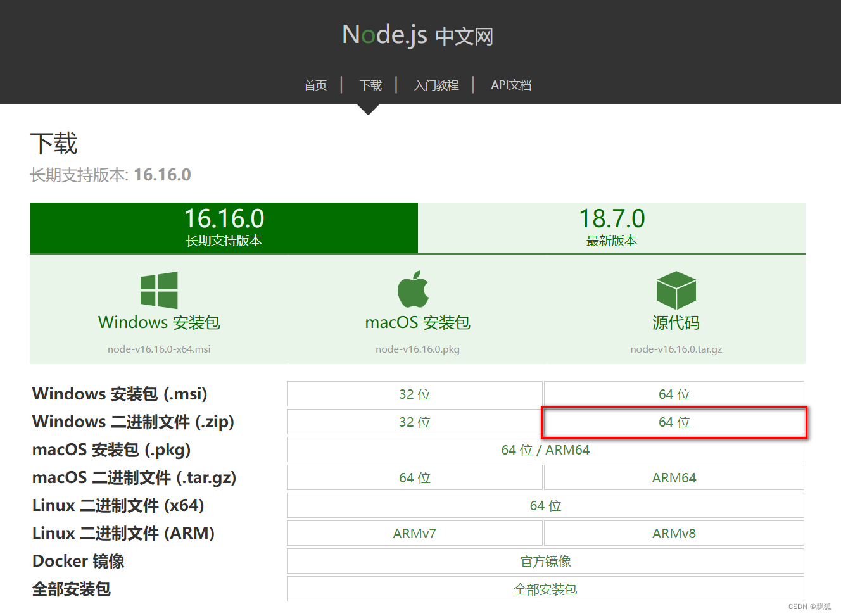841x616 pixels.
Task: Select the 下载 navigation item
Action: pos(370,85)
